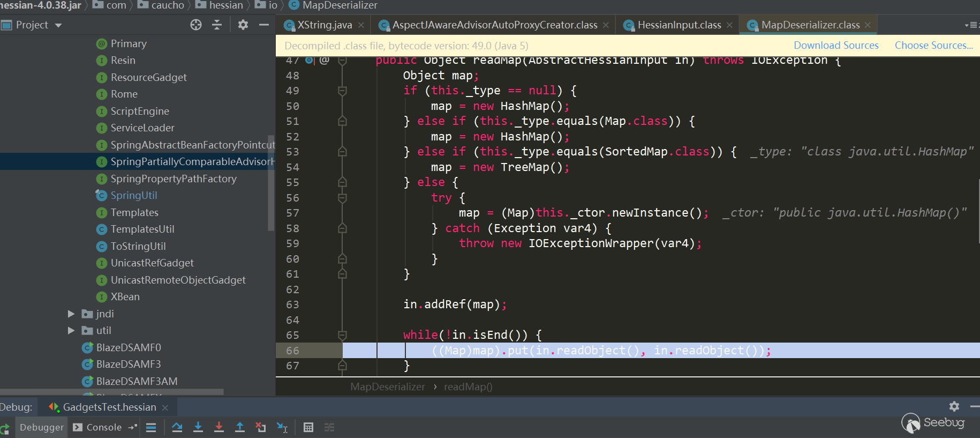Click the red Force Step Into icon
The width and height of the screenshot is (980, 438).
[x=219, y=427]
